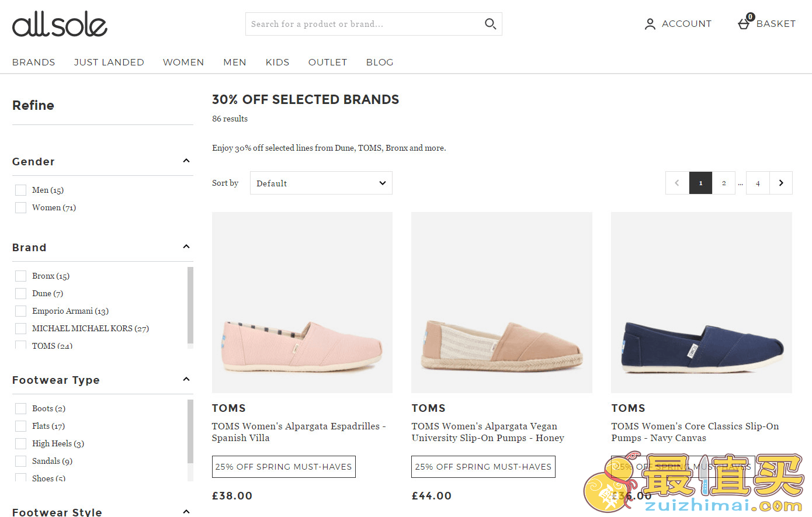Click the BASKET link

[x=776, y=24]
